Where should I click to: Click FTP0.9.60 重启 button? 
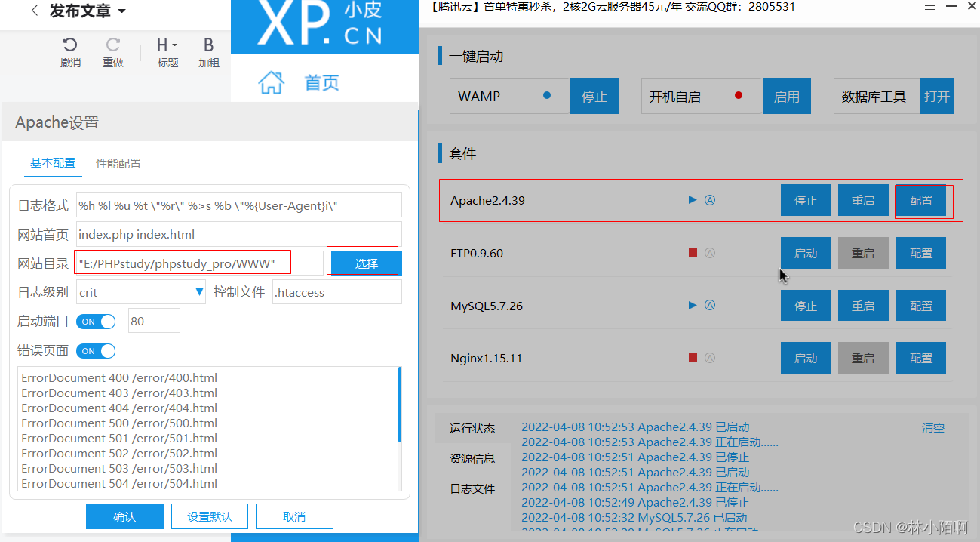pyautogui.click(x=863, y=254)
